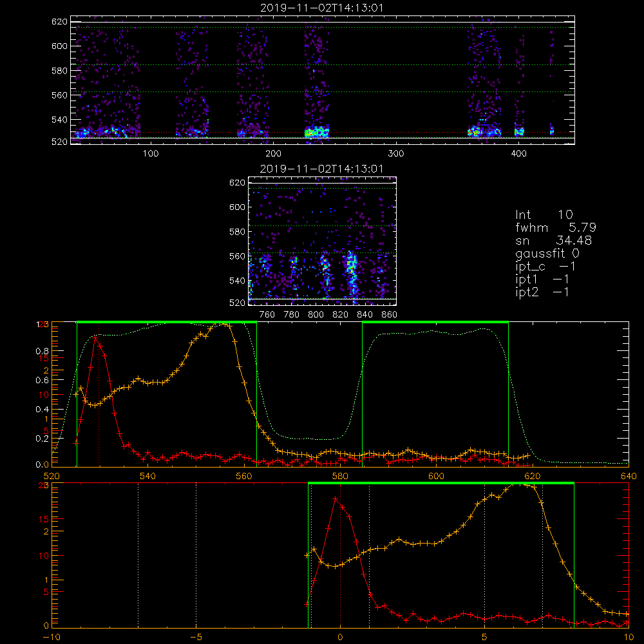The height and width of the screenshot is (644, 644).
Task: Click x-axis label 10 on bottom plot
Action: [x=629, y=637]
